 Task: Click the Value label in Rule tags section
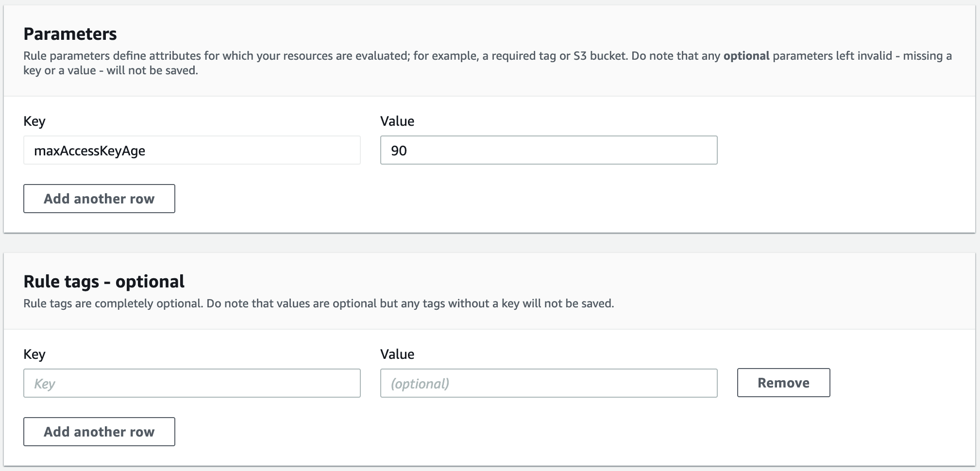pyautogui.click(x=397, y=354)
